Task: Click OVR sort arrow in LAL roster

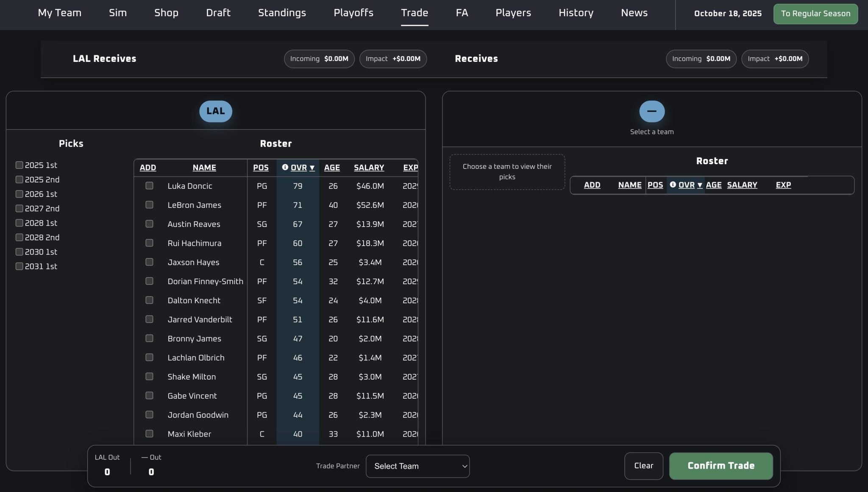Action: pos(312,168)
